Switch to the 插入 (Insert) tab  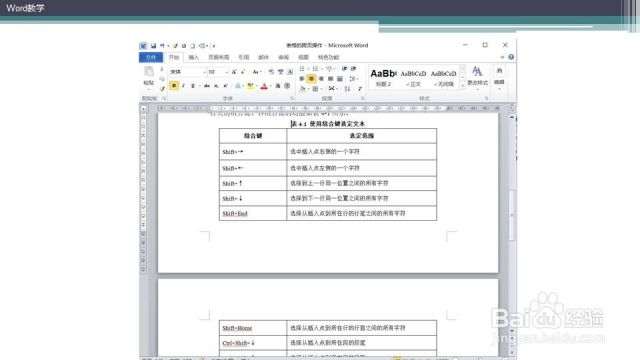pyautogui.click(x=193, y=57)
